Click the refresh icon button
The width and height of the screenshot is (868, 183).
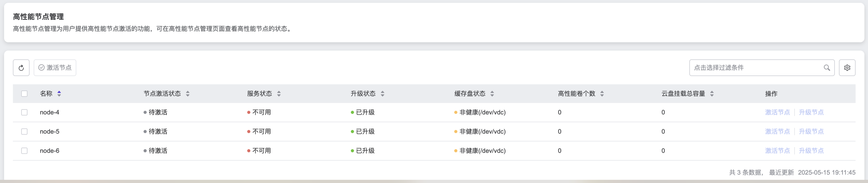point(21,68)
